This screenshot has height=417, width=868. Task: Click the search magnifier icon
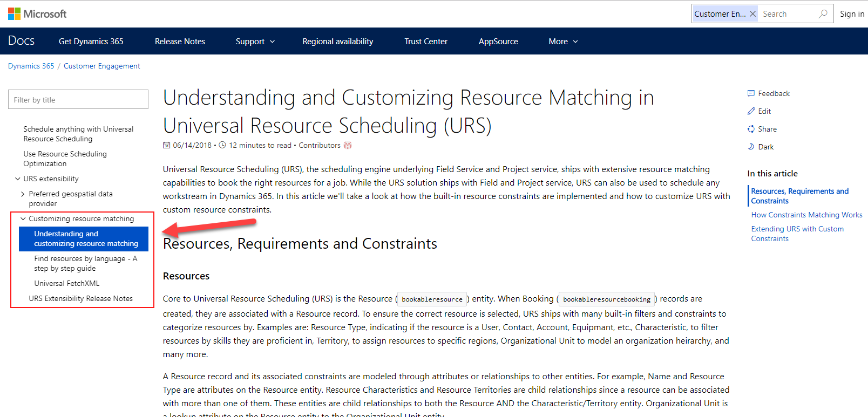(823, 14)
